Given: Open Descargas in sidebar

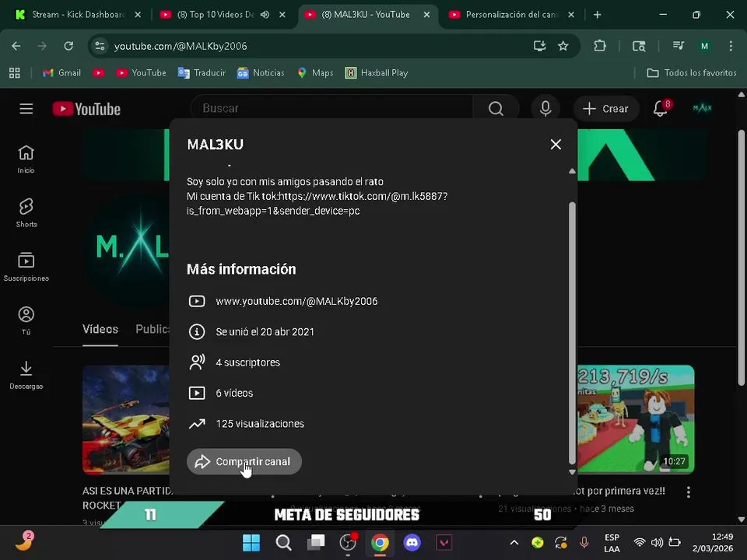Looking at the screenshot, I should [x=26, y=375].
